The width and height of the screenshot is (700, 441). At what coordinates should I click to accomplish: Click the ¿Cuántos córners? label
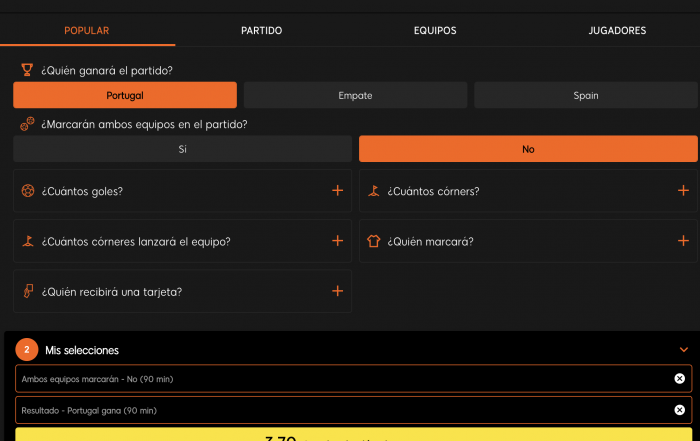(433, 191)
